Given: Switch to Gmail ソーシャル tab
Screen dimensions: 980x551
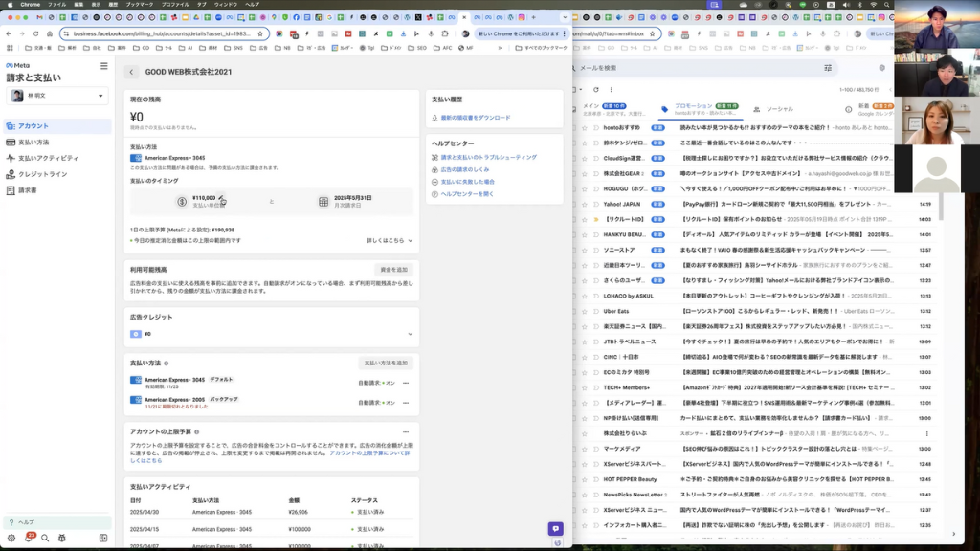Looking at the screenshot, I should coord(773,109).
